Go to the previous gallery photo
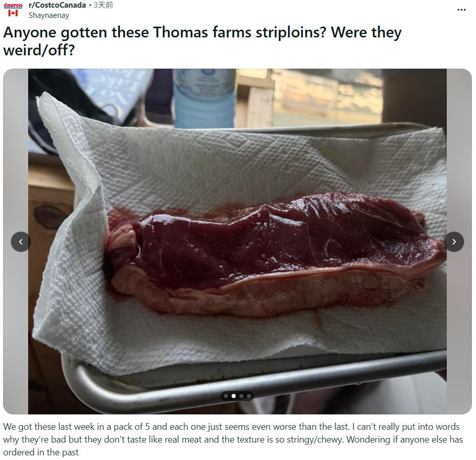The height and width of the screenshot is (460, 476). [20, 242]
